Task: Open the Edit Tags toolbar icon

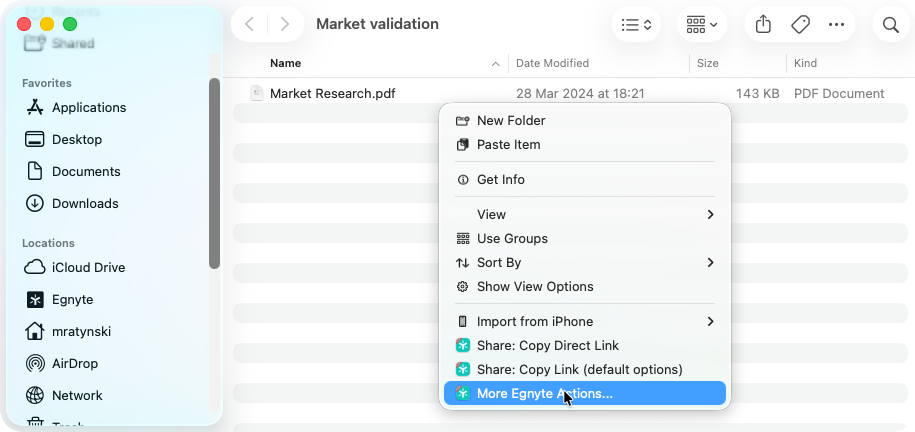Action: (x=800, y=25)
